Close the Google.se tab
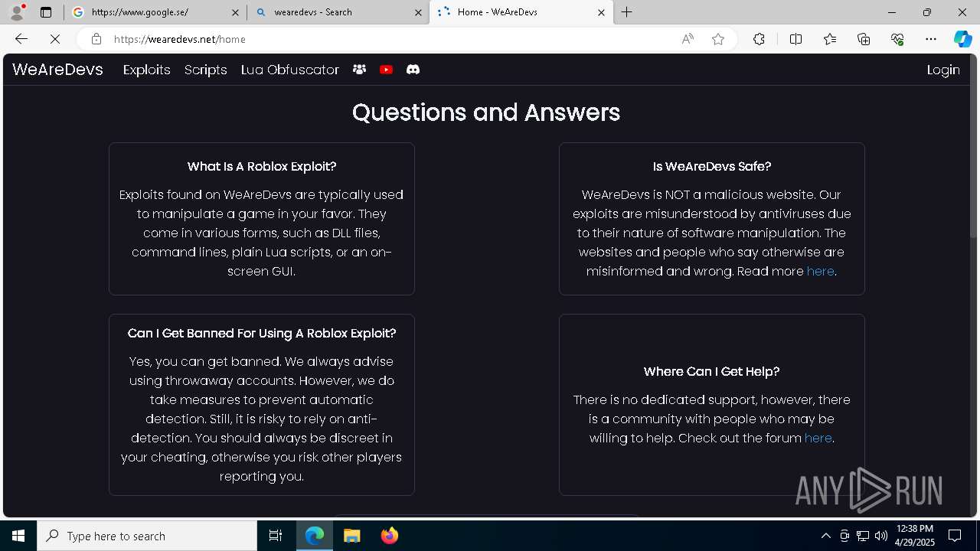Viewport: 980px width, 551px height. [x=235, y=12]
